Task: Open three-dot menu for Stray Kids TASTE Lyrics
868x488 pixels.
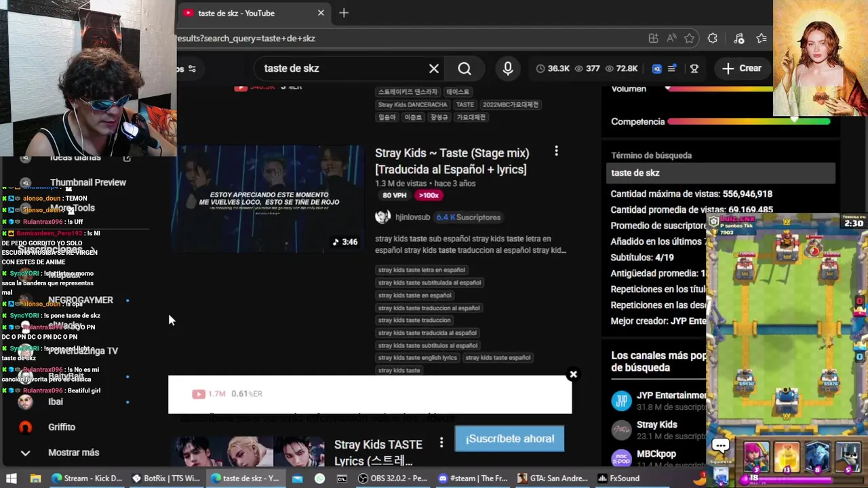Action: (x=441, y=443)
